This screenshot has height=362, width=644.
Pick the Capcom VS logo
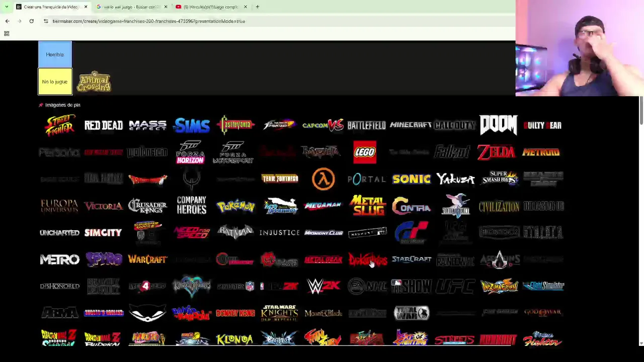tap(324, 125)
